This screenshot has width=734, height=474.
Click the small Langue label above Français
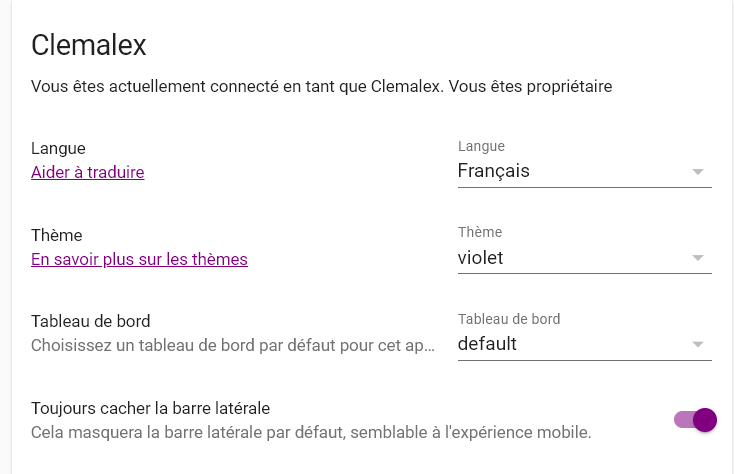tap(481, 147)
